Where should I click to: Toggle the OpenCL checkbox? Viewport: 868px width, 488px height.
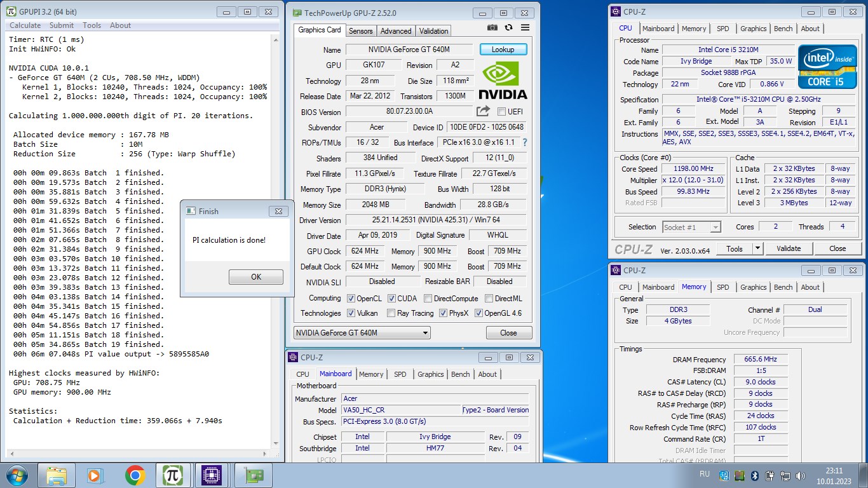click(351, 298)
